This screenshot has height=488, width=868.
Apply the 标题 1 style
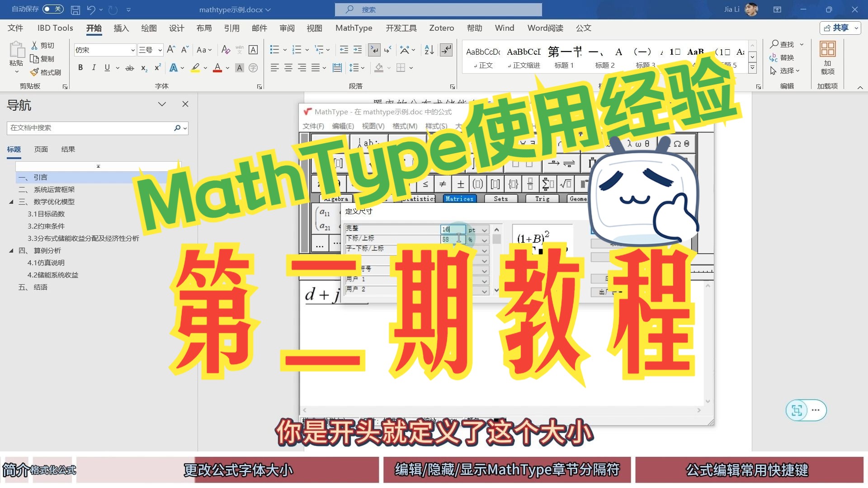point(564,58)
